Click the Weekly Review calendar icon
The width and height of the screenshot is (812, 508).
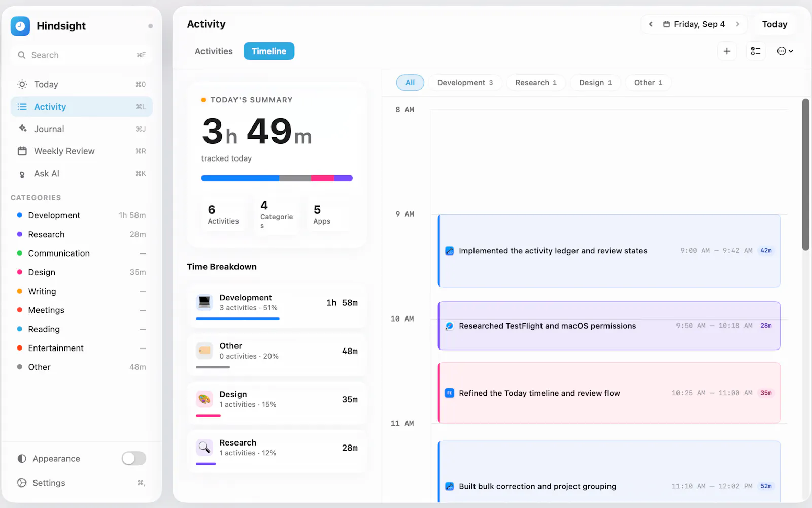point(22,151)
